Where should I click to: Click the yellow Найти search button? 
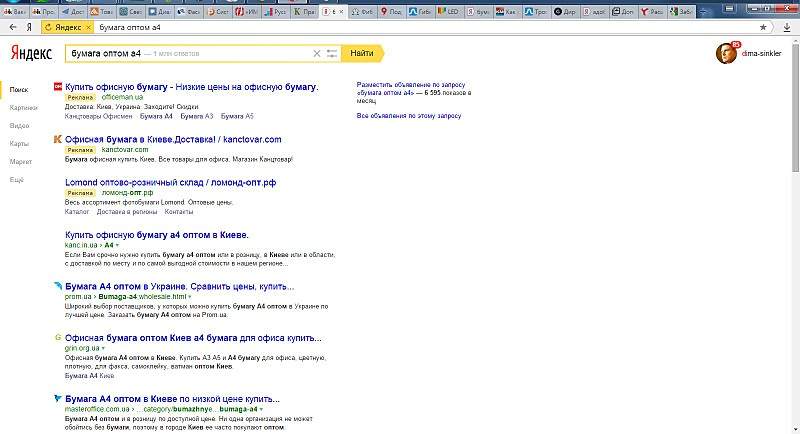coord(362,53)
